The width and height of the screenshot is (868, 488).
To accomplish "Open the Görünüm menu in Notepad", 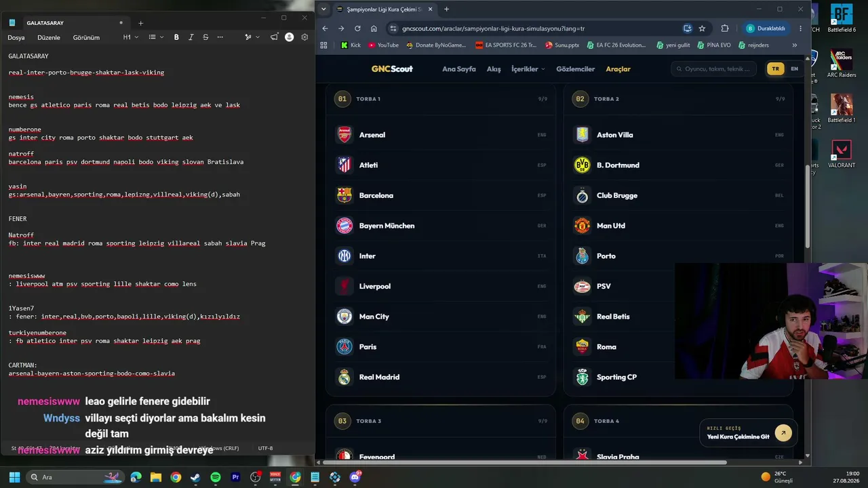I will (x=86, y=38).
